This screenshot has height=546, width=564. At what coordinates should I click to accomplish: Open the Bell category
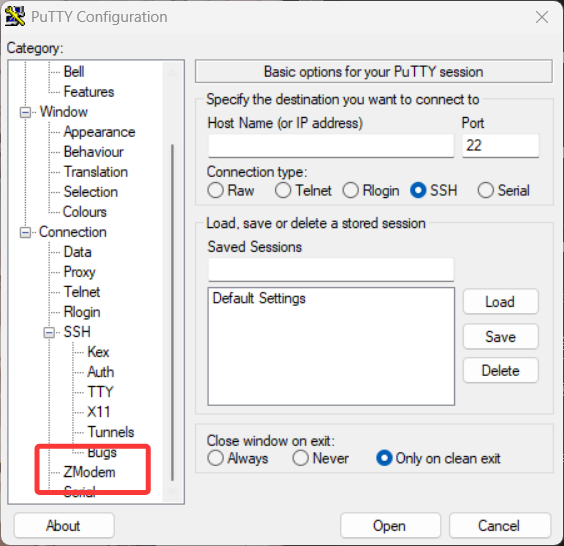tap(74, 72)
